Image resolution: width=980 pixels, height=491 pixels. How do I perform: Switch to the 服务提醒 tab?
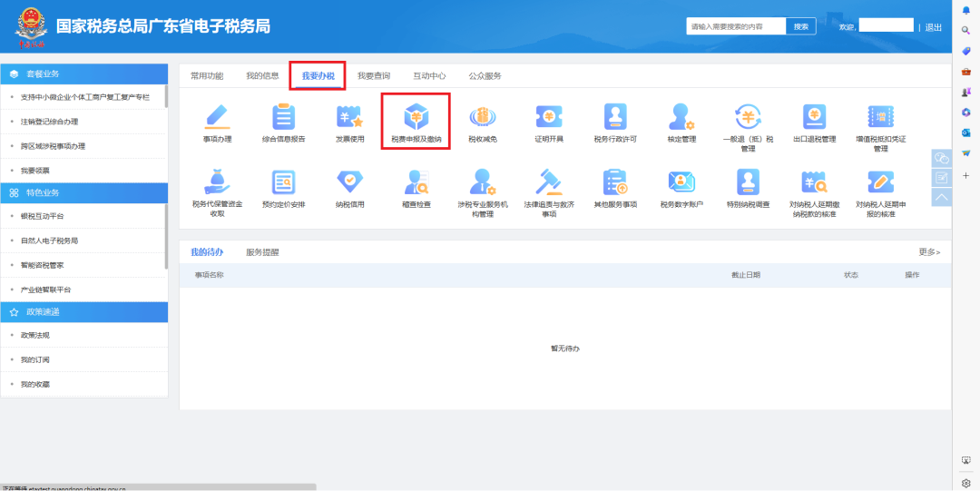click(262, 252)
